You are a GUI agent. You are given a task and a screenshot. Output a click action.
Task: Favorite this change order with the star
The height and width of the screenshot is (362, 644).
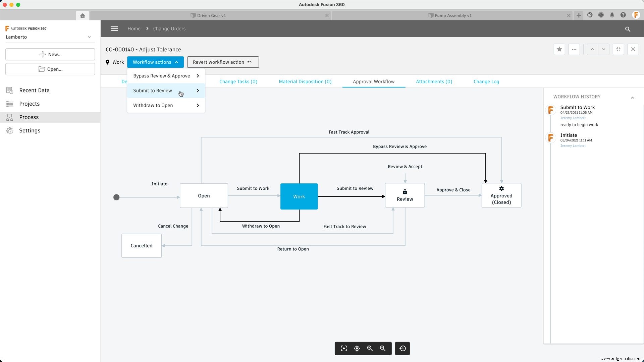click(x=559, y=49)
